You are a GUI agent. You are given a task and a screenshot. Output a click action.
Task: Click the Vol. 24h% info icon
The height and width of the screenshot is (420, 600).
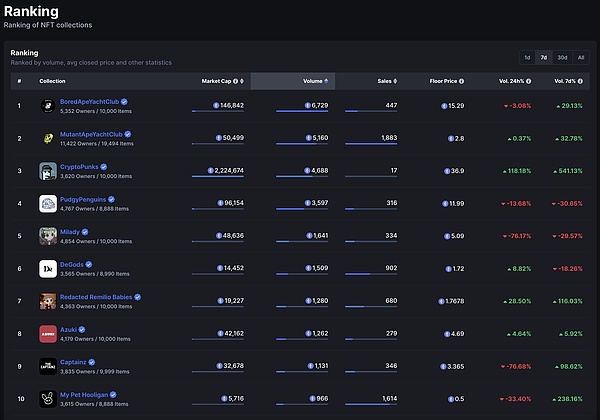[x=529, y=80]
